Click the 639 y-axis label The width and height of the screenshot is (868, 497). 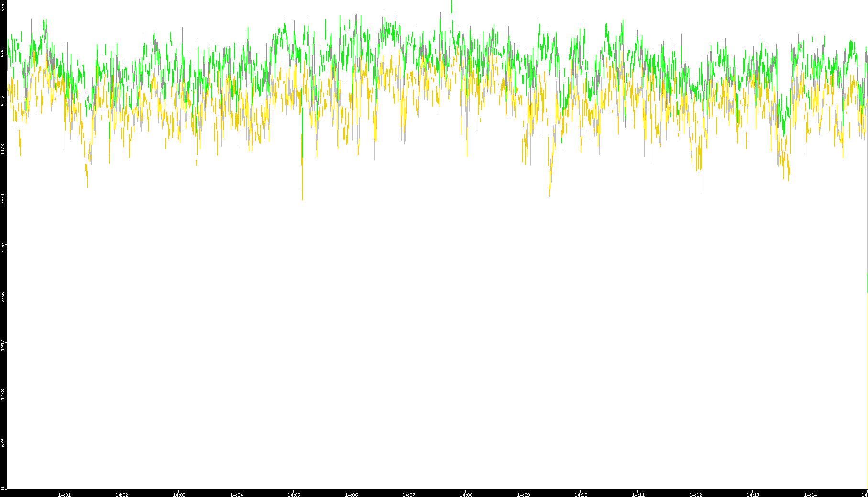coord(3,443)
